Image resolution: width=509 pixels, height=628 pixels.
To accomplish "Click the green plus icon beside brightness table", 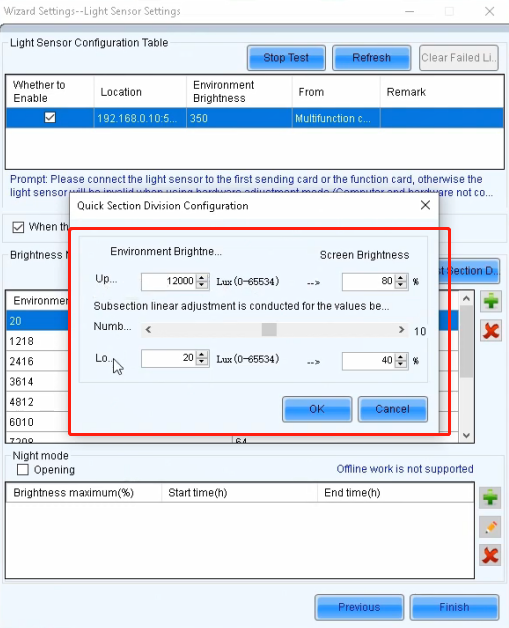I will tap(491, 301).
